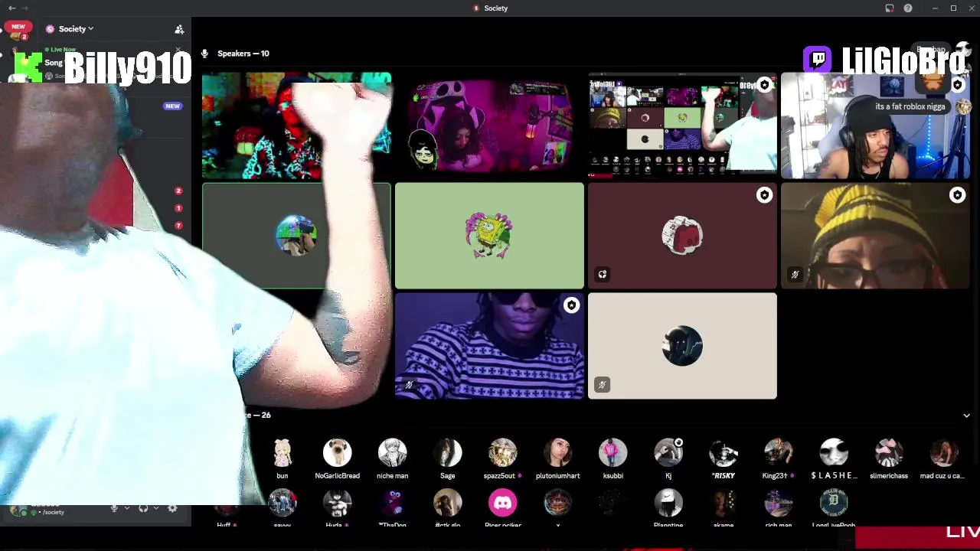
Task: Select the yellow striped beanie speaker tile
Action: [875, 236]
